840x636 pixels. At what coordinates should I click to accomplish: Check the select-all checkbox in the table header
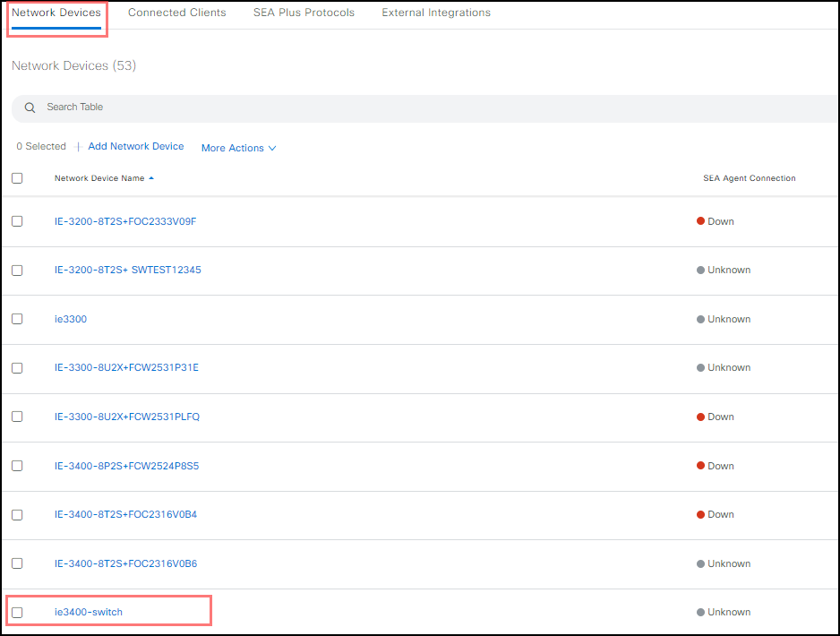coord(17,177)
